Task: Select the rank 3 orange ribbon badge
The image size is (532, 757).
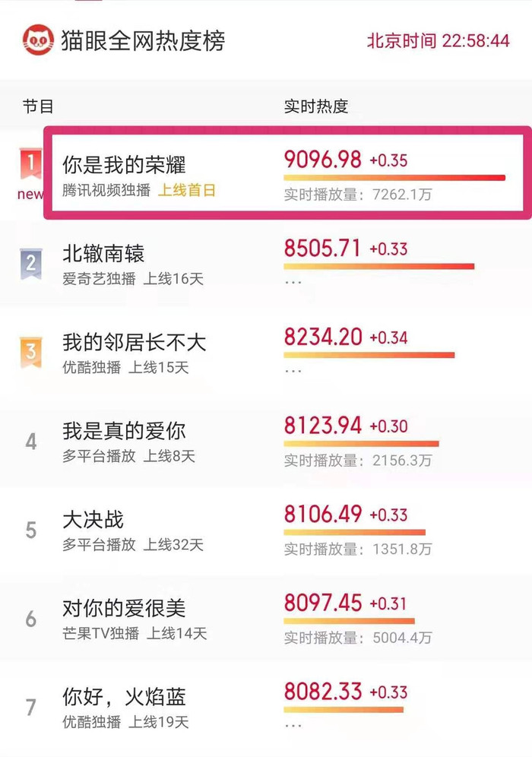Action: 31,352
